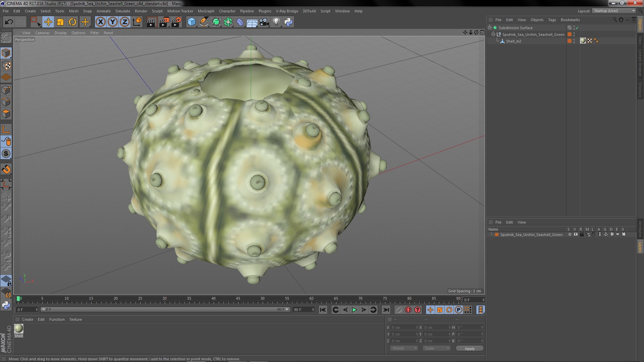The image size is (644, 362).
Task: Activate the Move tool
Action: pyautogui.click(x=48, y=22)
